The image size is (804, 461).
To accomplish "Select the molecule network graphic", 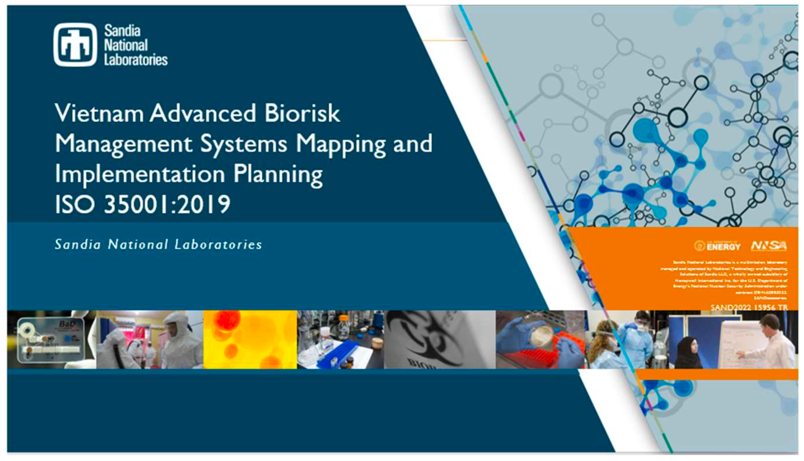I will [x=640, y=110].
